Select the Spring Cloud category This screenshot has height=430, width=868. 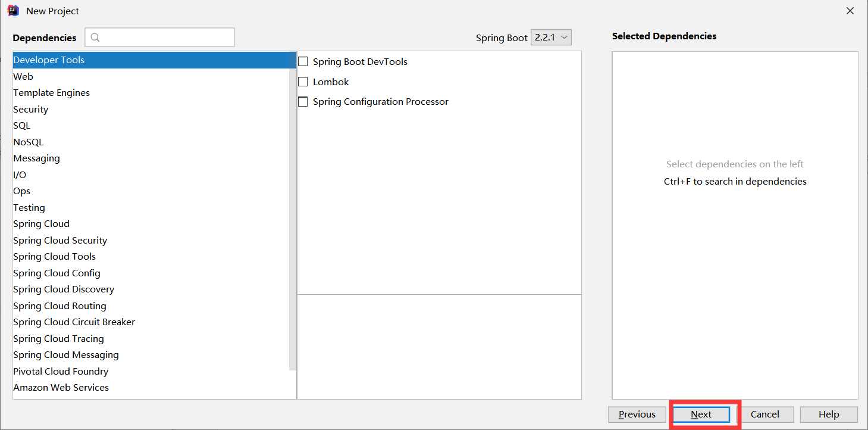tap(151, 224)
